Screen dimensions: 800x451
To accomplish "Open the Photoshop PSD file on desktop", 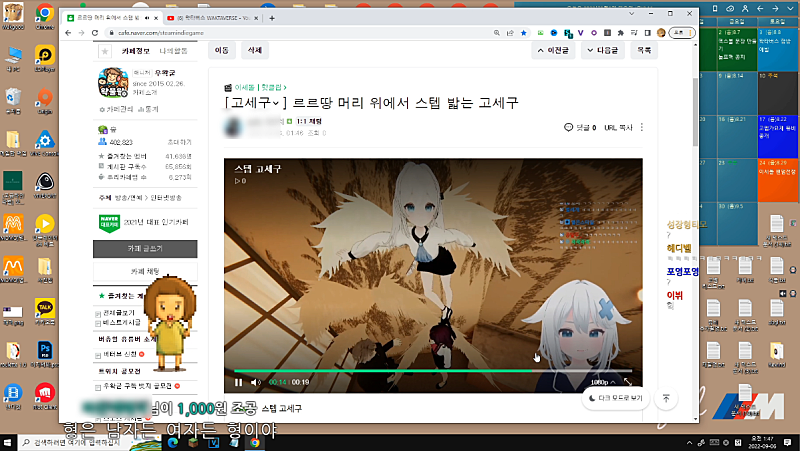I will pyautogui.click(x=45, y=354).
